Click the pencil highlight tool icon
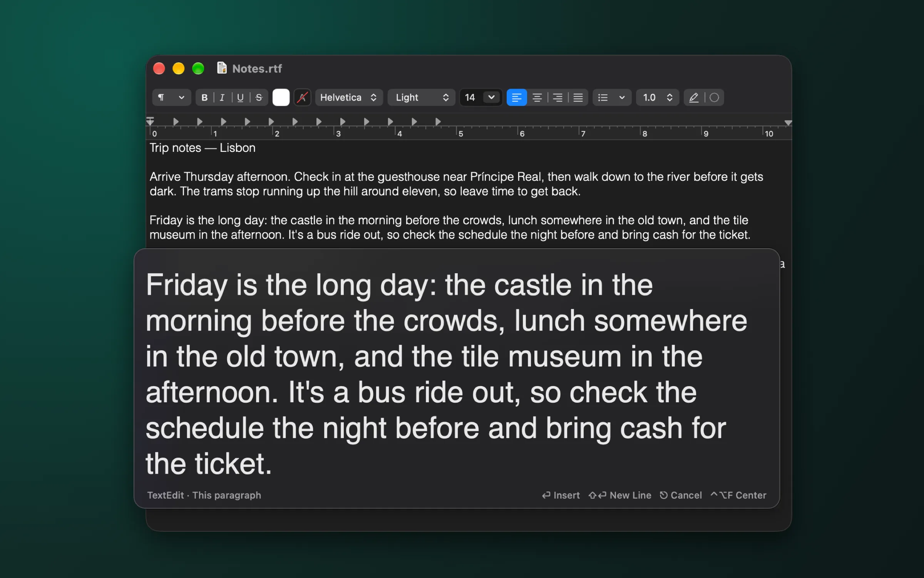The height and width of the screenshot is (578, 924). point(694,97)
